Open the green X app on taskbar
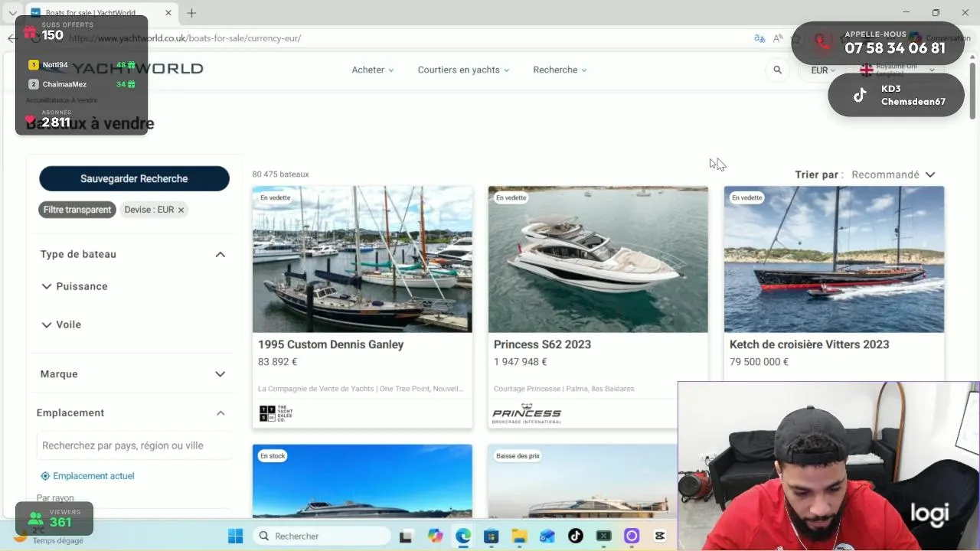Screen dimensions: 980x551 coord(603,536)
